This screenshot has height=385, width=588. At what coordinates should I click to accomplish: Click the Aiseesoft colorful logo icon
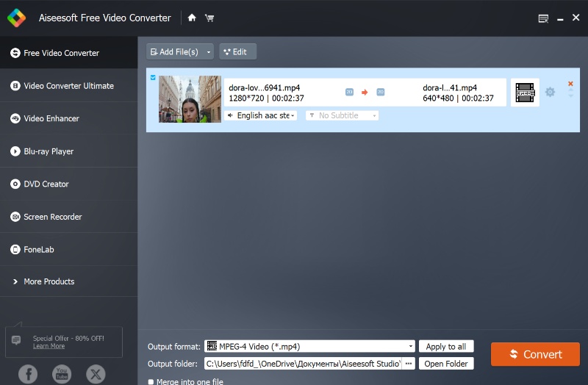pos(16,18)
